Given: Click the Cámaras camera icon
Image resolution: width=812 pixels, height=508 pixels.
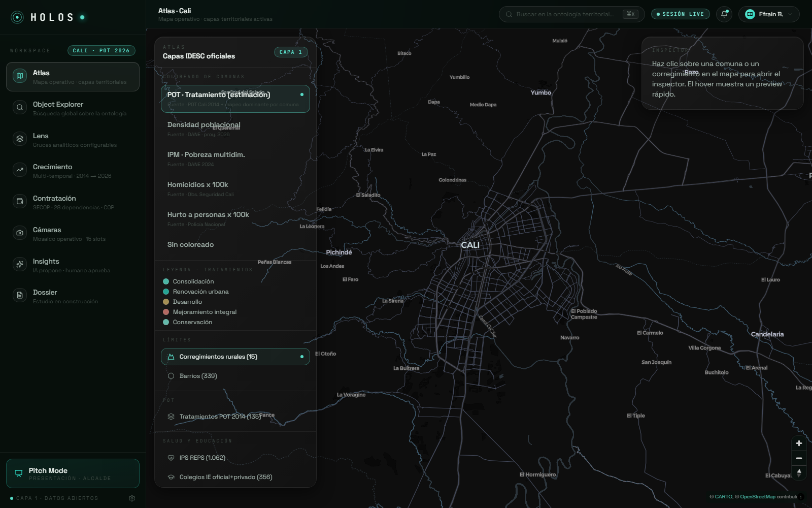Looking at the screenshot, I should click(20, 233).
